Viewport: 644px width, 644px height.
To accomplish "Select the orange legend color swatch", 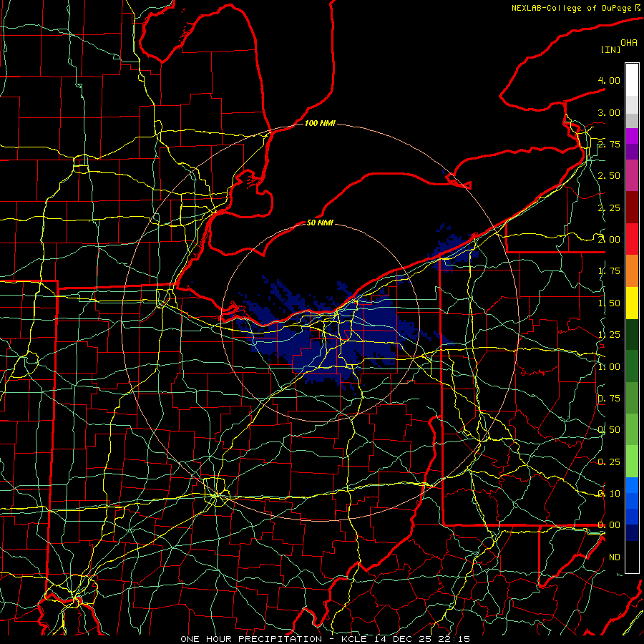I will tap(632, 271).
